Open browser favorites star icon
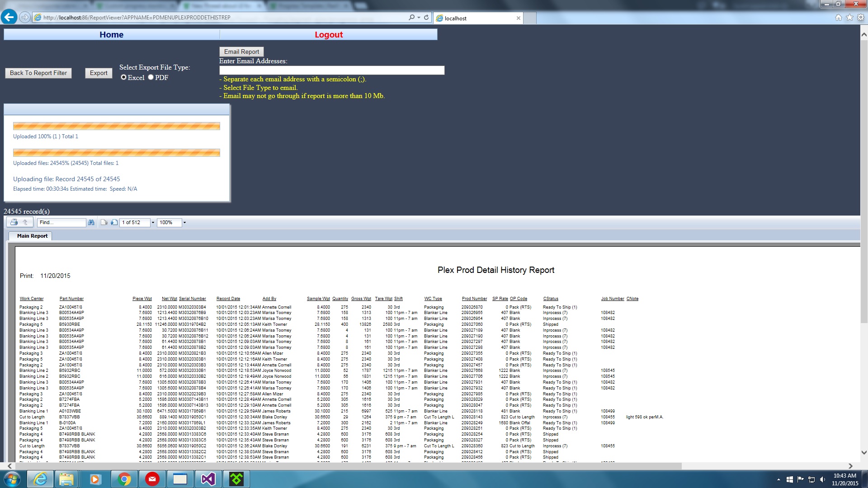The height and width of the screenshot is (488, 868). (849, 18)
